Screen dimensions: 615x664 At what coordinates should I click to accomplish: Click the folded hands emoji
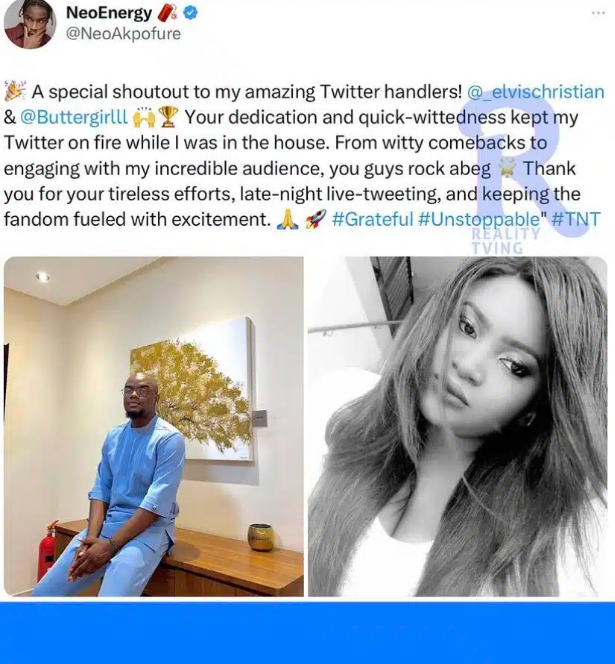point(287,220)
